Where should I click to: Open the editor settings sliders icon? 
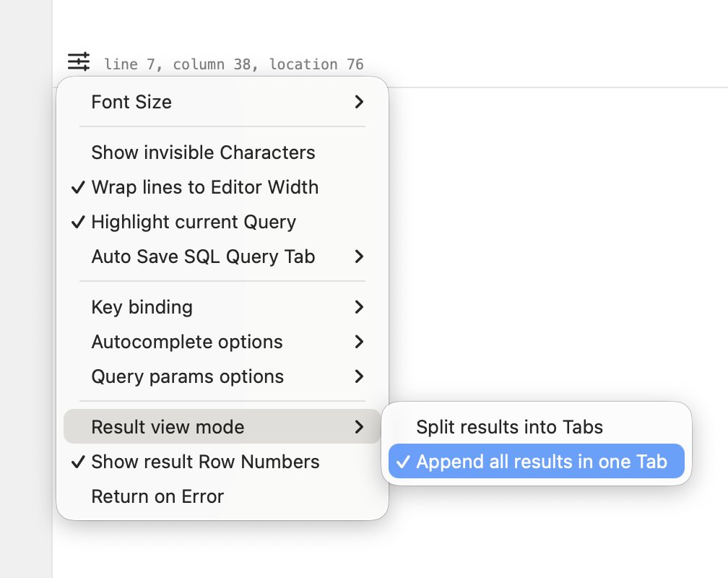tap(79, 62)
